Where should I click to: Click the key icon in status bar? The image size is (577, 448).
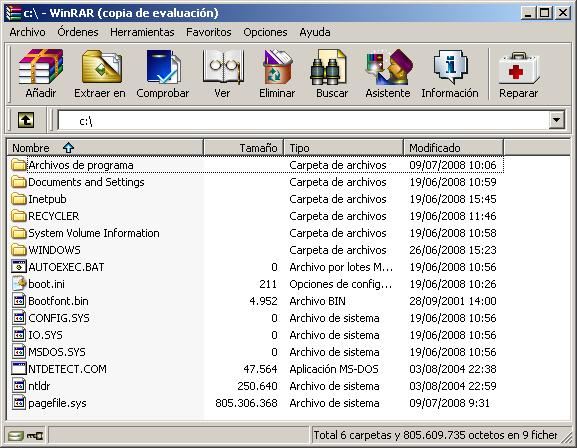(x=35, y=436)
